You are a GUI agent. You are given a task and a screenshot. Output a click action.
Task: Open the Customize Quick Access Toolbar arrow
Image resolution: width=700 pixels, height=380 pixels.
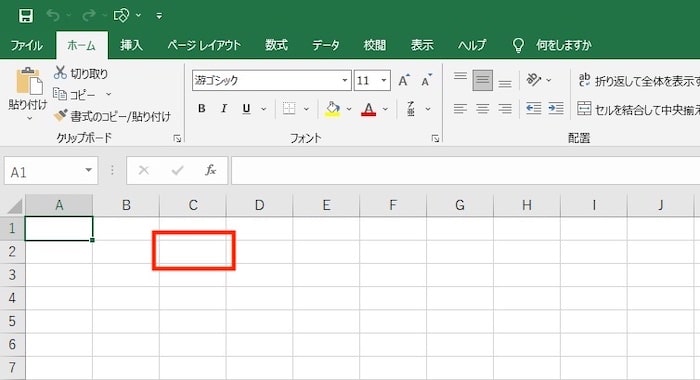159,16
